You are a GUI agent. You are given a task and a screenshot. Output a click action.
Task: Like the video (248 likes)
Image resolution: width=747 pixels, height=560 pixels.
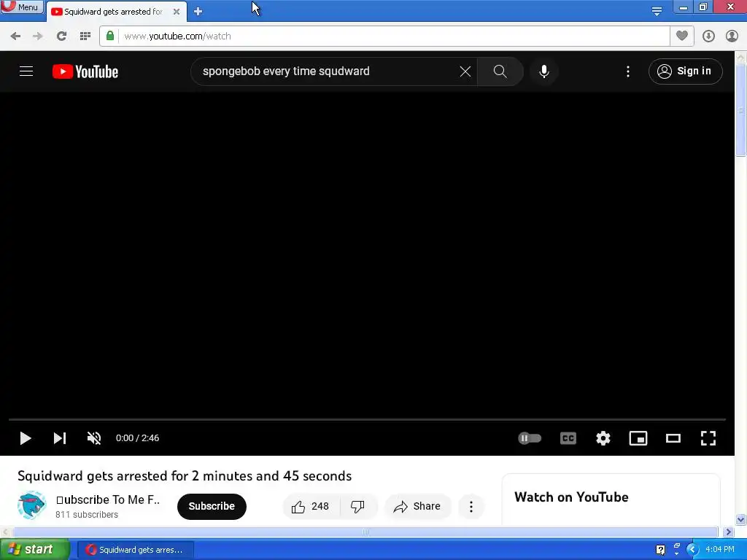pyautogui.click(x=311, y=506)
